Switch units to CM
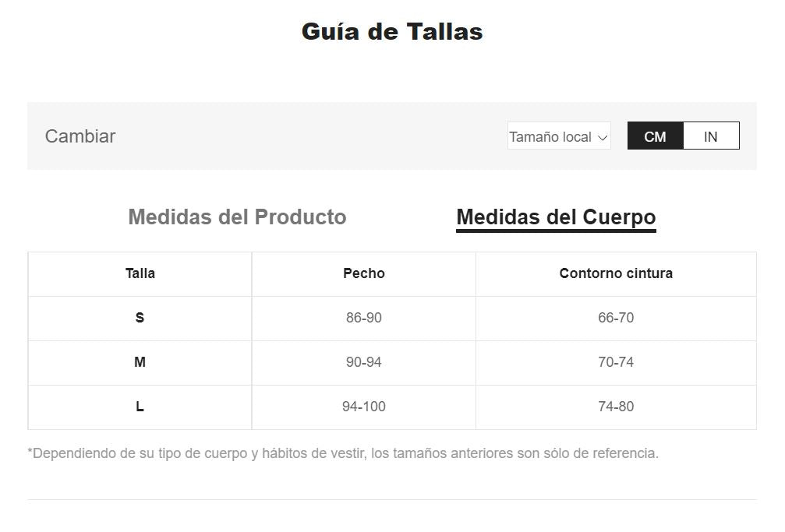The image size is (785, 532). point(655,136)
